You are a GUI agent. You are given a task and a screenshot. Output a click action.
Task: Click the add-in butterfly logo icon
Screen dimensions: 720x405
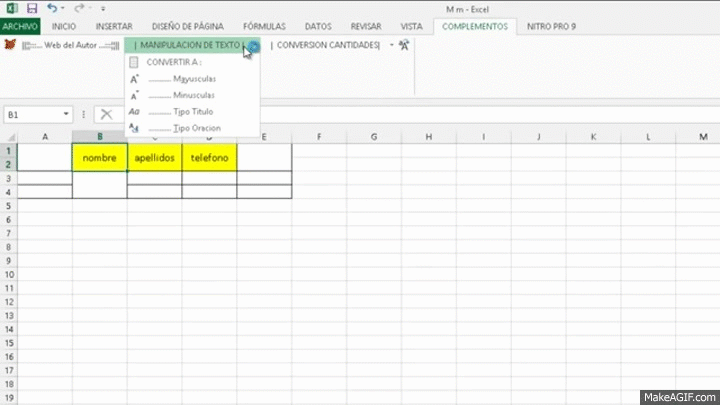[x=10, y=45]
